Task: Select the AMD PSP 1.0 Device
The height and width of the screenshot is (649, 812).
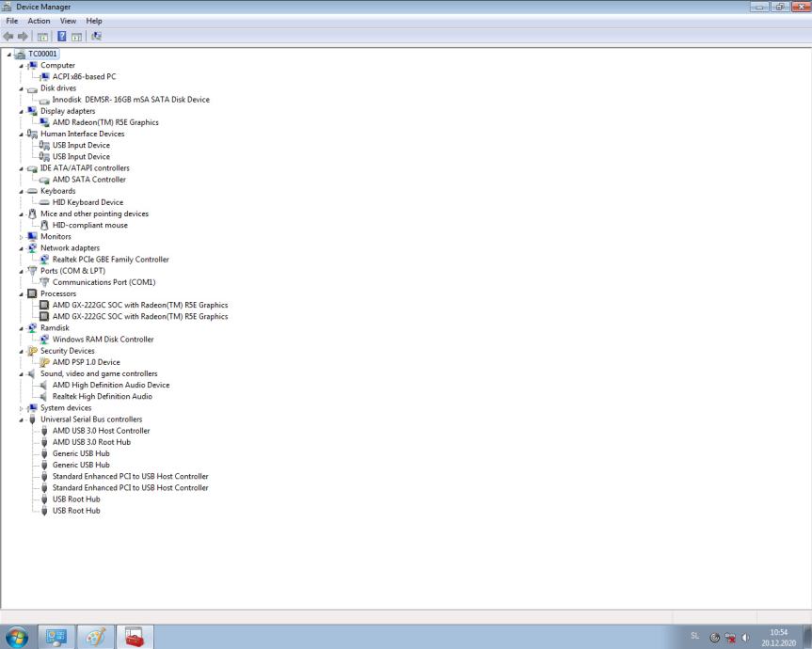Action: tap(86, 362)
